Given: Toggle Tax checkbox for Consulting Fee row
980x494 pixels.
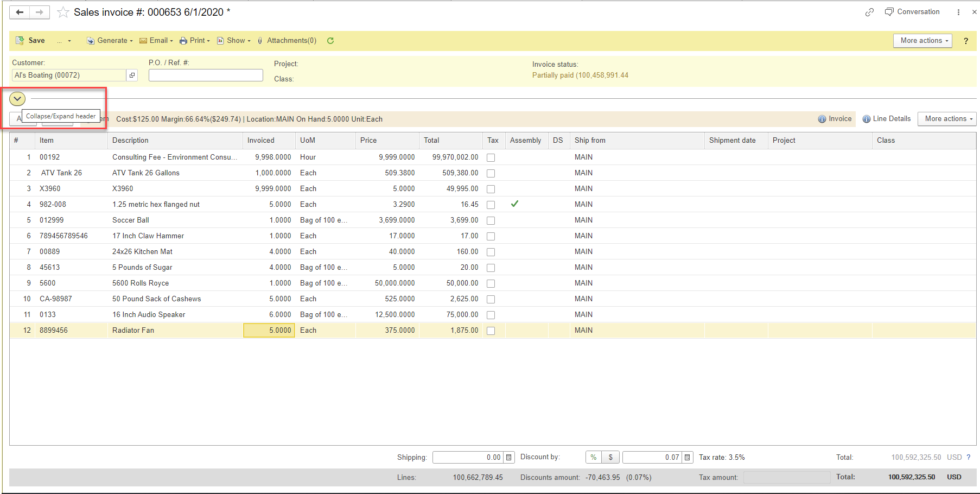Looking at the screenshot, I should coord(491,158).
